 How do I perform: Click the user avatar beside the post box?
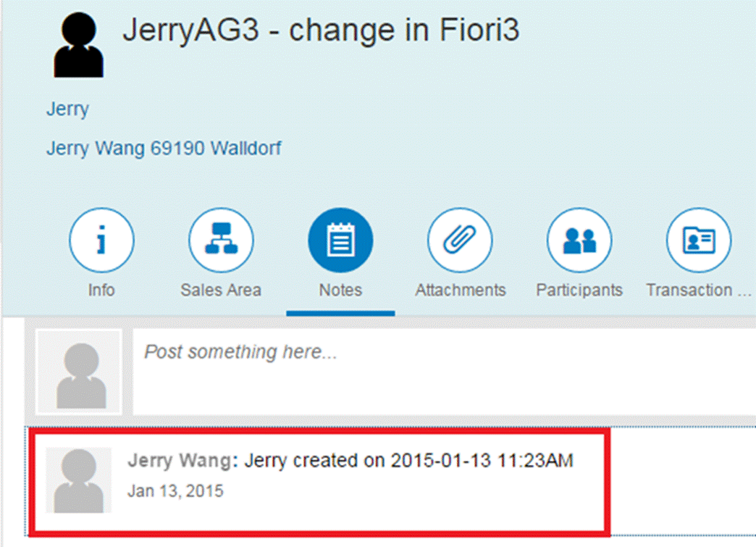point(78,372)
